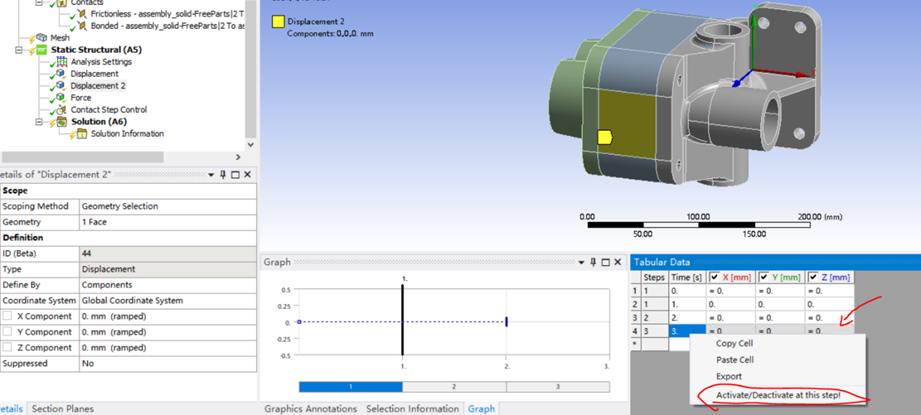Choose Copy Cell from context menu

click(734, 343)
